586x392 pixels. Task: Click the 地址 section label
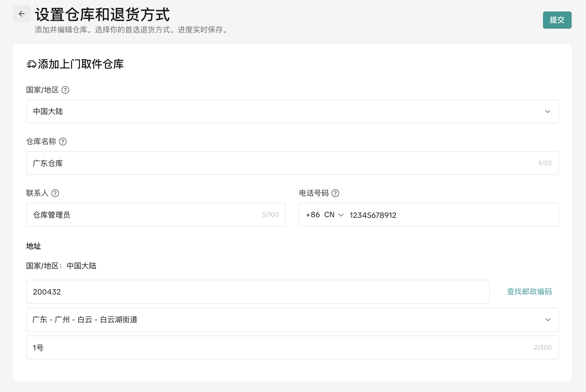click(x=33, y=246)
